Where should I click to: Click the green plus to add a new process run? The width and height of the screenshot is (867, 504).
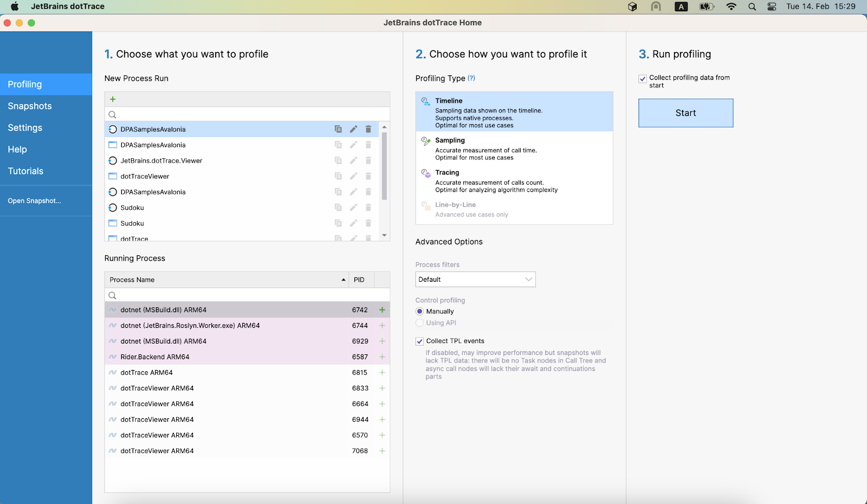(113, 99)
